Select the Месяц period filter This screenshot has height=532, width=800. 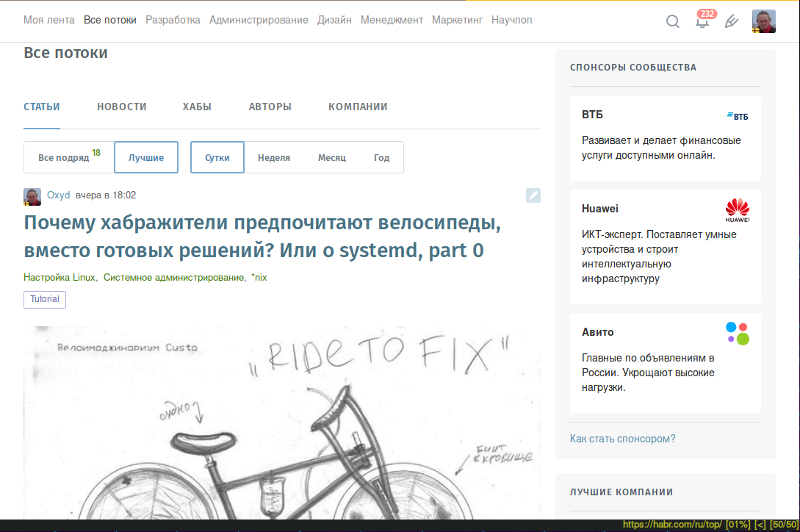click(x=331, y=158)
